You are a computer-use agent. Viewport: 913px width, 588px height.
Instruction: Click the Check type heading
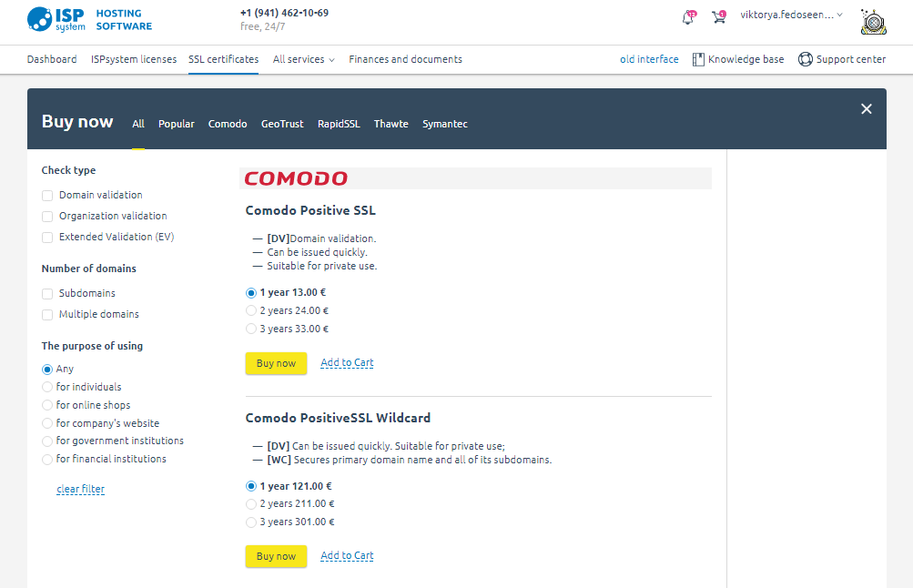(x=68, y=170)
